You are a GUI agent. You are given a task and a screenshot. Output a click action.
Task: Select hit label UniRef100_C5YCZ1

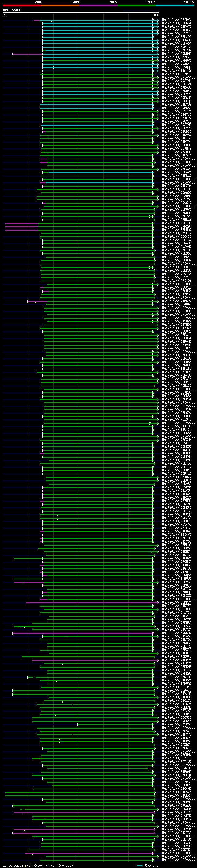tap(176, 57)
